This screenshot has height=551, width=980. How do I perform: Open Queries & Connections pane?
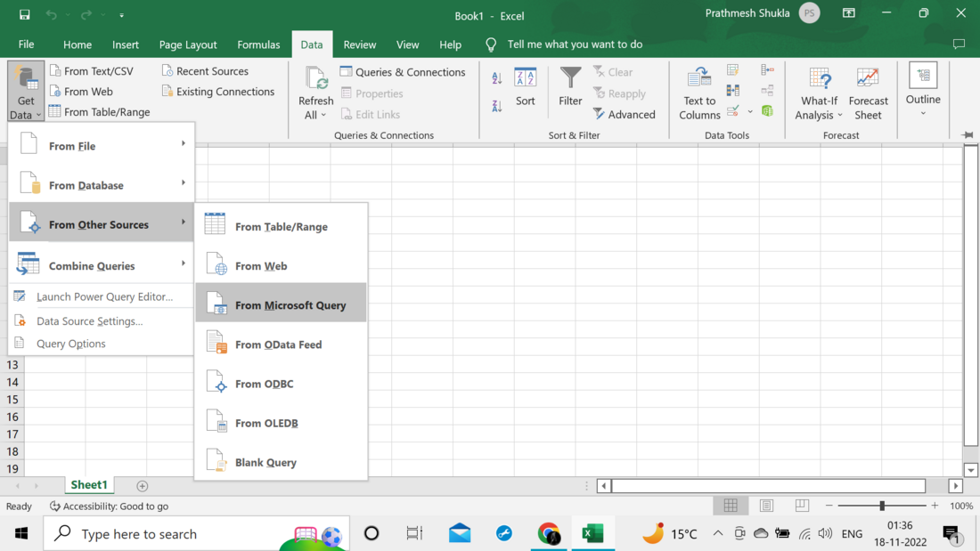(x=403, y=72)
